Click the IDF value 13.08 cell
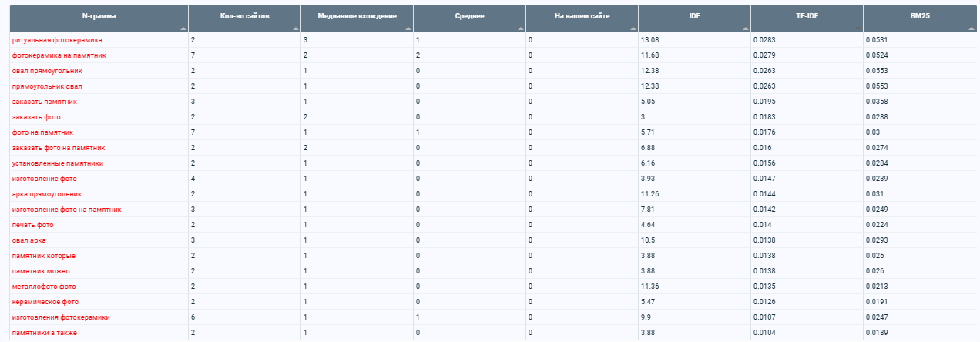980x342 pixels. coord(694,39)
